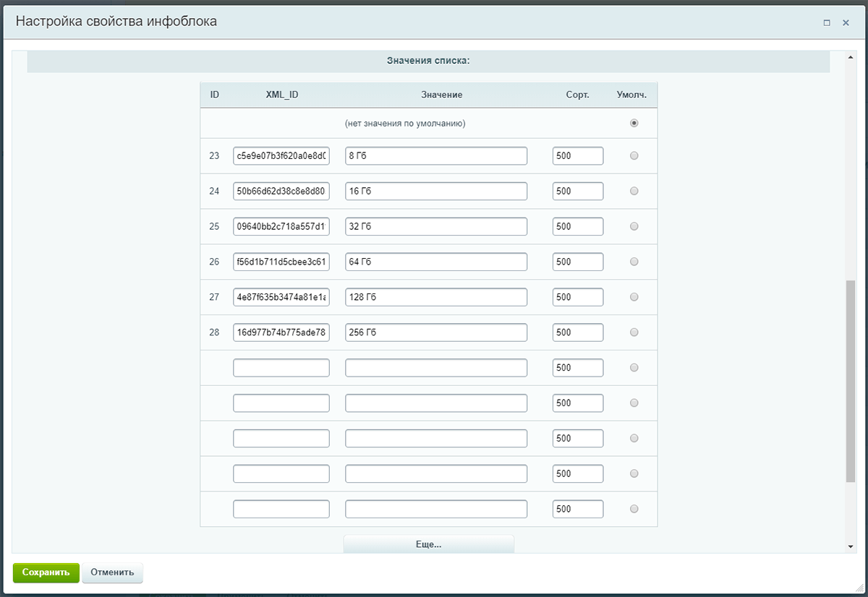
Task: Click the last empty row's value field
Action: pos(435,509)
